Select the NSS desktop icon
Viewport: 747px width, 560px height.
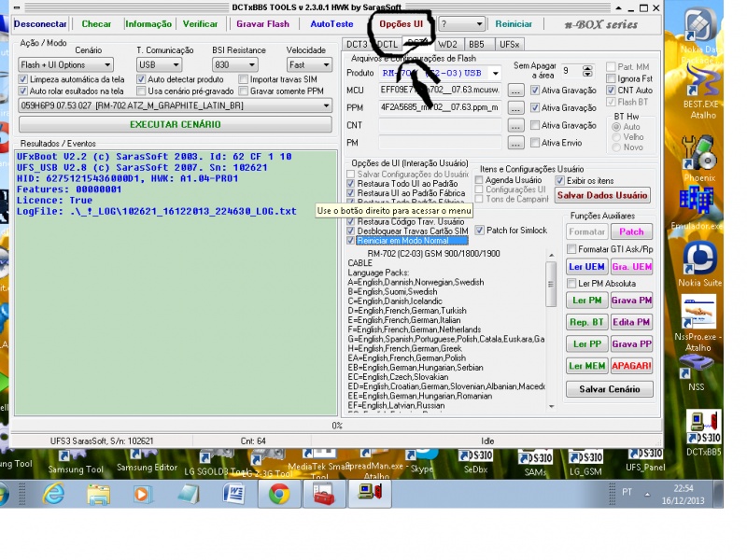pos(696,374)
